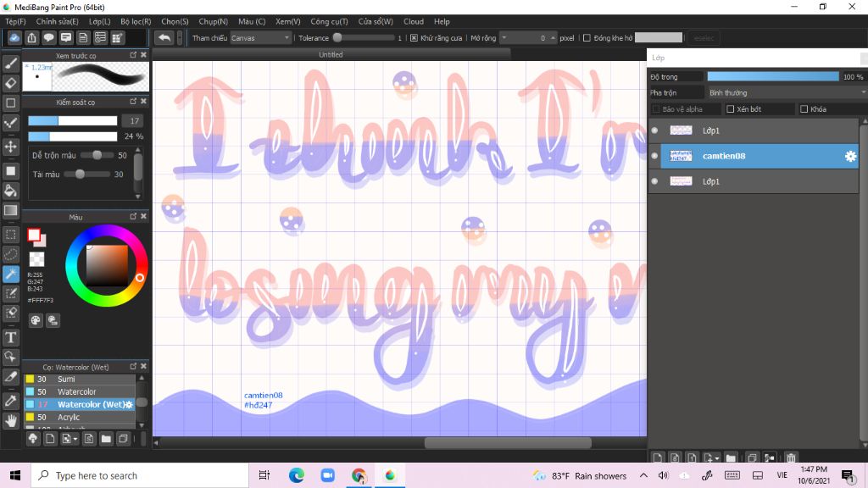Click the brush folder icon

coord(106,439)
